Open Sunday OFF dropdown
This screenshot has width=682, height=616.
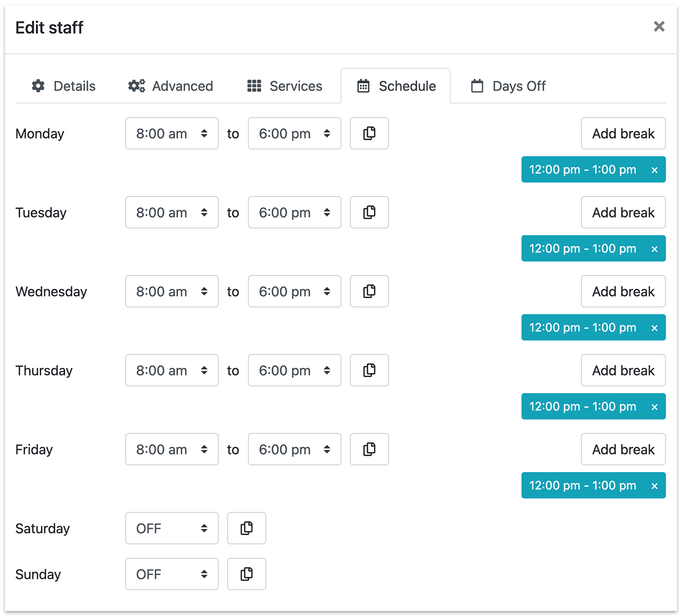(x=172, y=574)
